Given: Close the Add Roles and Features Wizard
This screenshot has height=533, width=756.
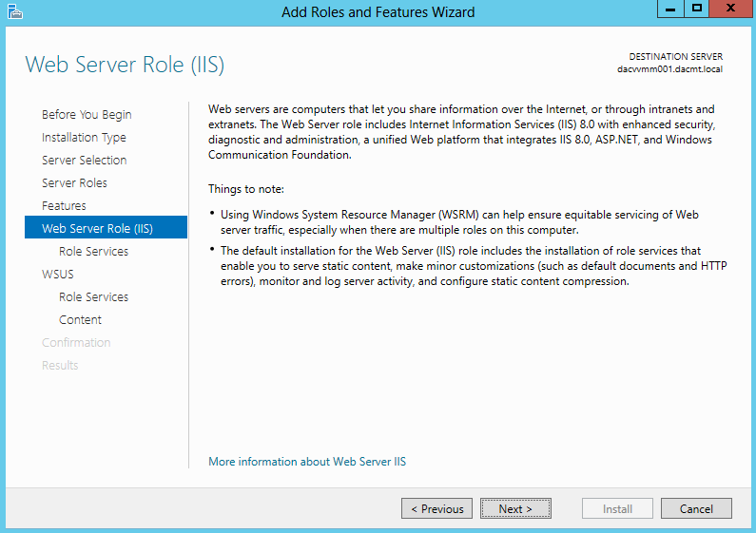Looking at the screenshot, I should click(730, 9).
